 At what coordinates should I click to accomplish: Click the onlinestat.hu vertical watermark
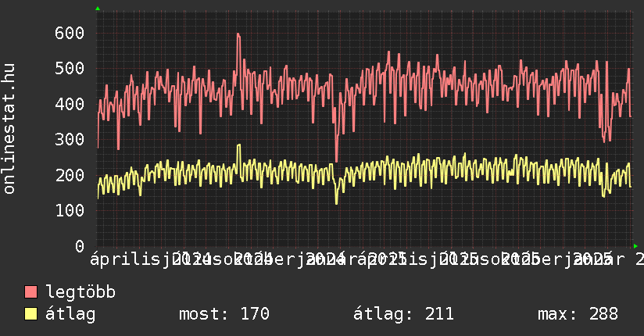pos(10,129)
